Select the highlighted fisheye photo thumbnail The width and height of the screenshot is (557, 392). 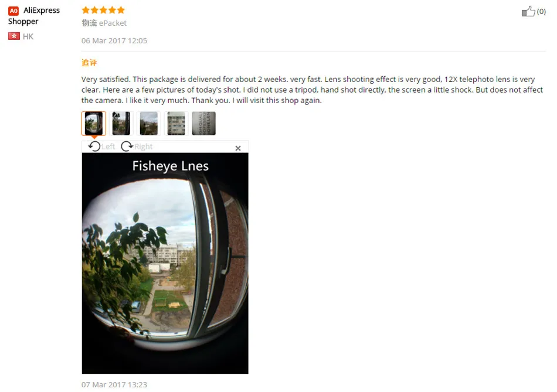click(94, 123)
